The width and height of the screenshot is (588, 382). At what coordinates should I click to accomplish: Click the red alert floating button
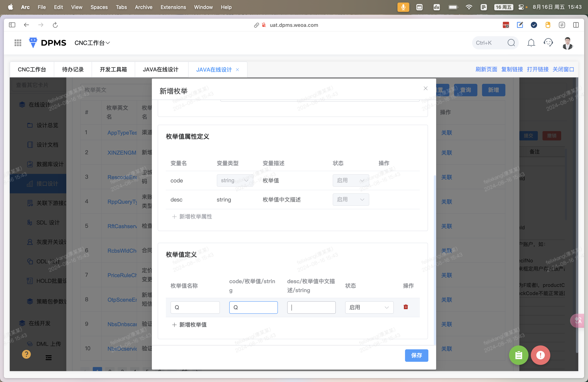click(x=540, y=355)
